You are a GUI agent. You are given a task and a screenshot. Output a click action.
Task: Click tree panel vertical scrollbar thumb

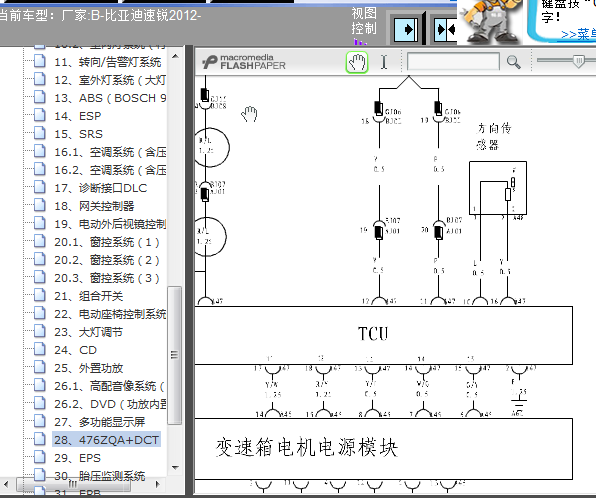point(174,355)
